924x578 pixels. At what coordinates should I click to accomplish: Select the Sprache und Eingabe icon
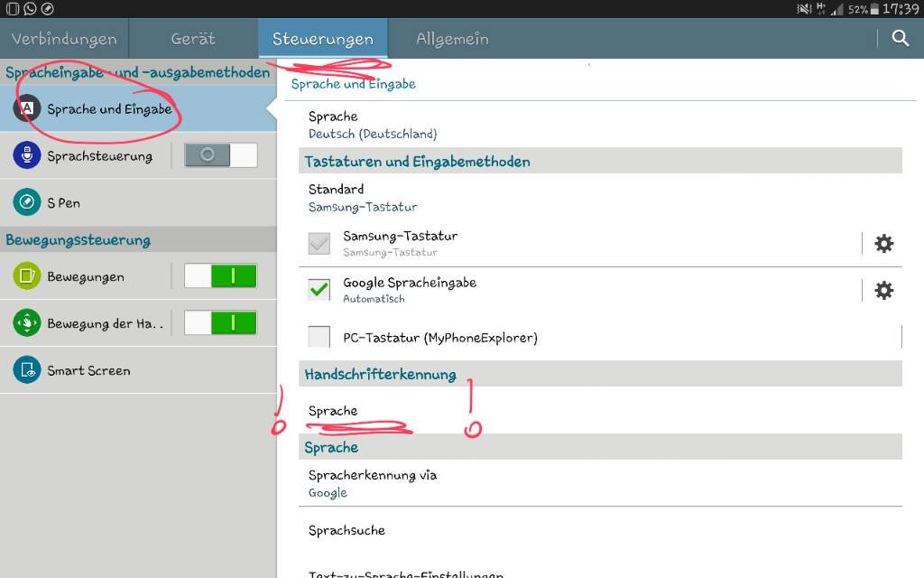(27, 108)
